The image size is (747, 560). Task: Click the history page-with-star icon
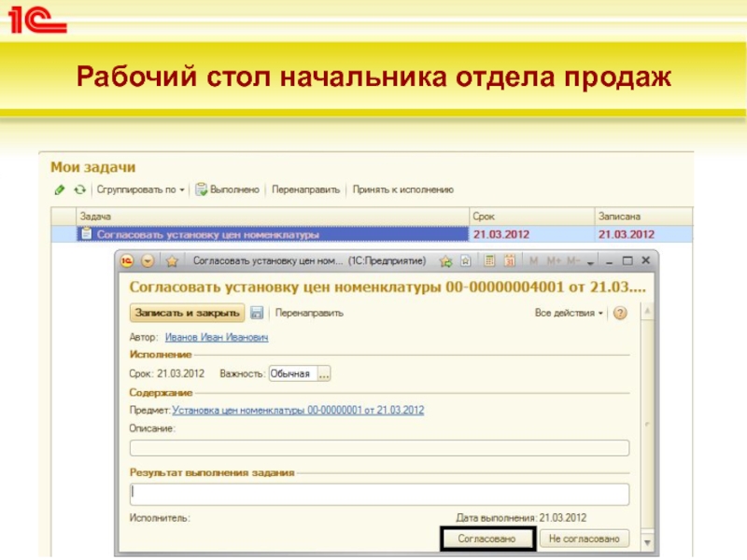coord(466,261)
